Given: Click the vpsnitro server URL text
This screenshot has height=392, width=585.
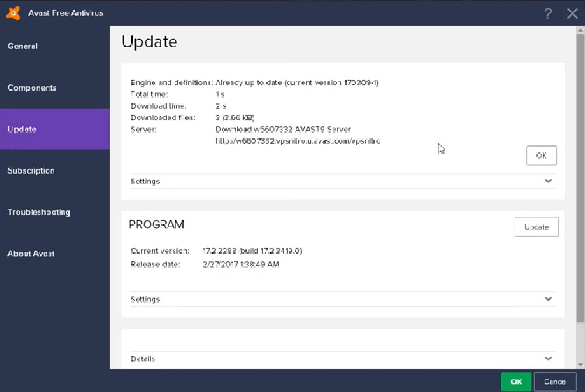Looking at the screenshot, I should (297, 141).
